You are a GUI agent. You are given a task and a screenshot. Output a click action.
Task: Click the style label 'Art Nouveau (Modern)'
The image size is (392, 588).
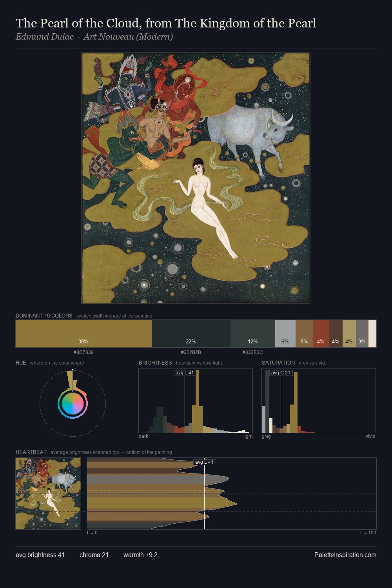(128, 37)
